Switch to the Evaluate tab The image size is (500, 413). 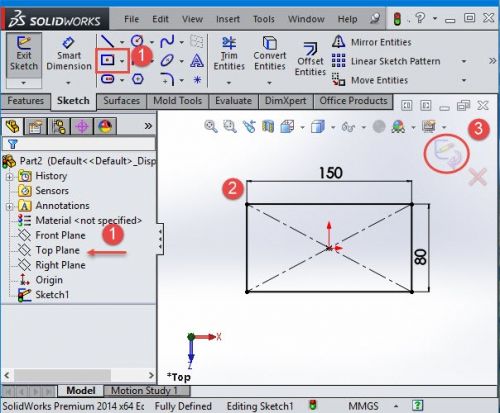coord(233,101)
